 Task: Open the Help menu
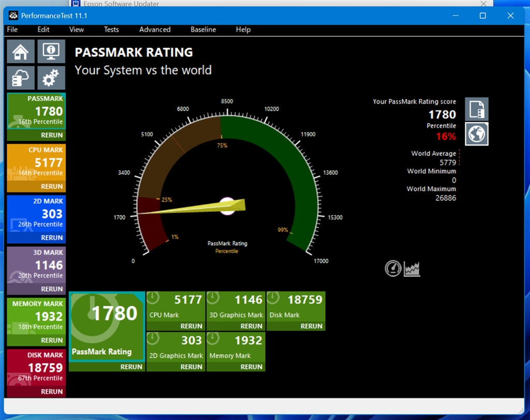click(243, 30)
